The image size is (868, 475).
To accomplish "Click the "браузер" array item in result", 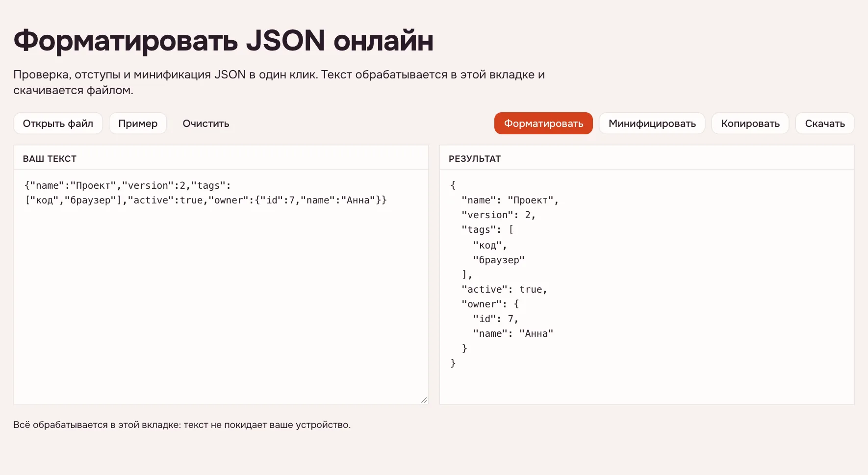I will (x=499, y=260).
